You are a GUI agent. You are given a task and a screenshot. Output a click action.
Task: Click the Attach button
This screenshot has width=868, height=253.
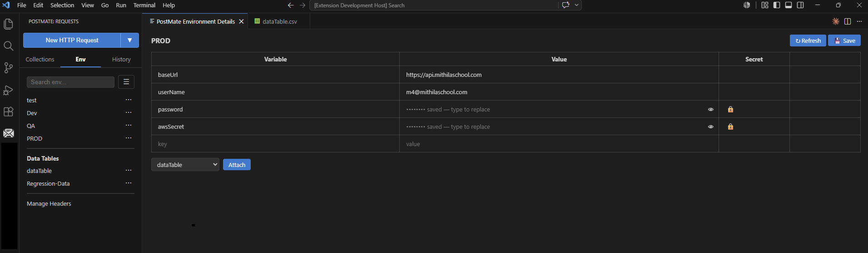(x=237, y=165)
